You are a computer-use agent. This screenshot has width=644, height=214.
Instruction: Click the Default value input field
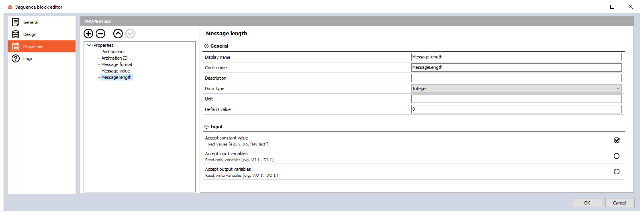pos(516,109)
